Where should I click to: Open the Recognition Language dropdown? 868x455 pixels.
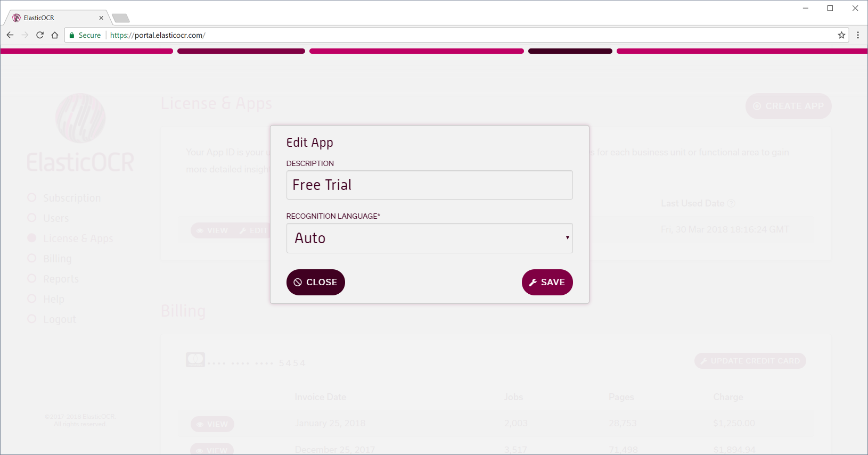coord(429,238)
